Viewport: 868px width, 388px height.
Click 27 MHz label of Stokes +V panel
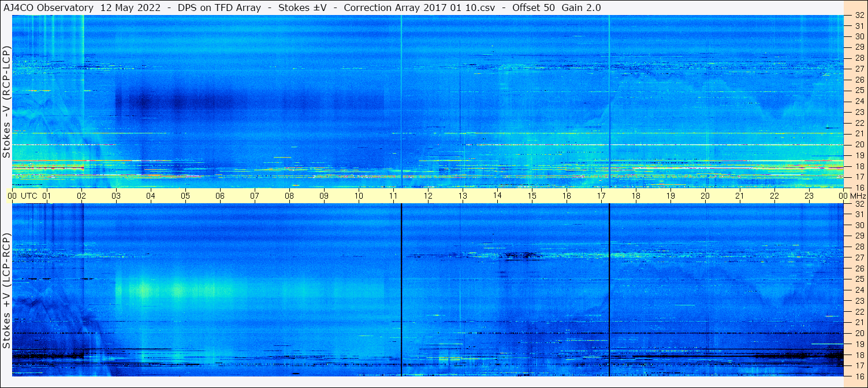click(859, 258)
